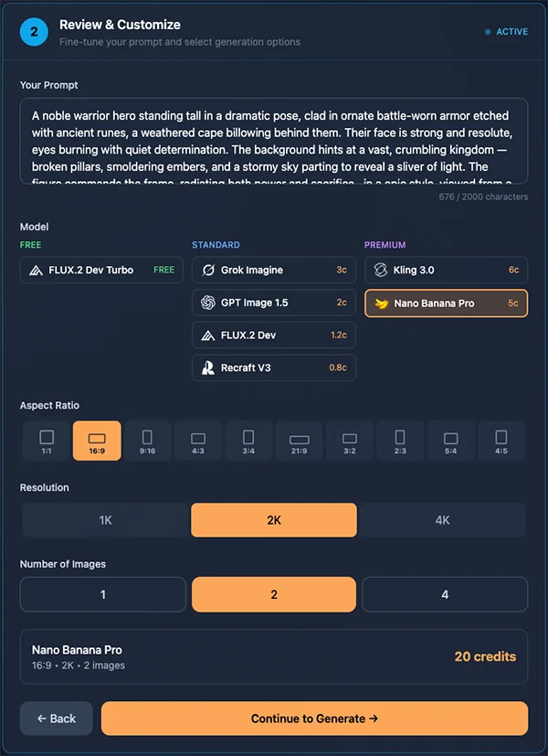Viewport: 548px width, 756px height.
Task: Select the Nano Banana Pro model
Action: pos(446,303)
